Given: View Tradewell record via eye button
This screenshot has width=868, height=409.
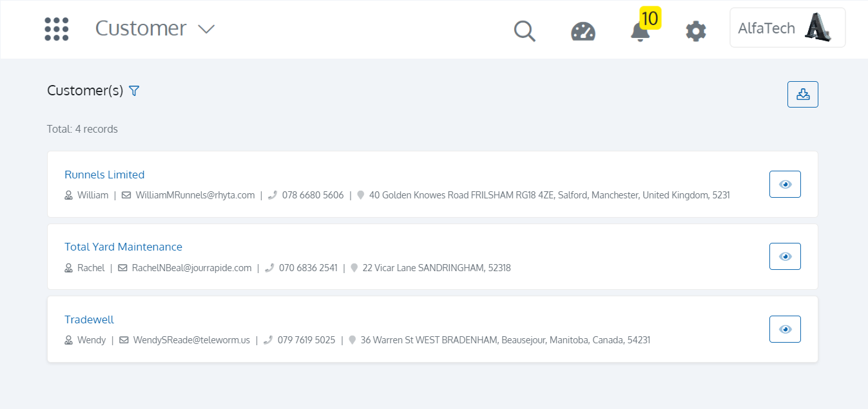Looking at the screenshot, I should point(786,329).
